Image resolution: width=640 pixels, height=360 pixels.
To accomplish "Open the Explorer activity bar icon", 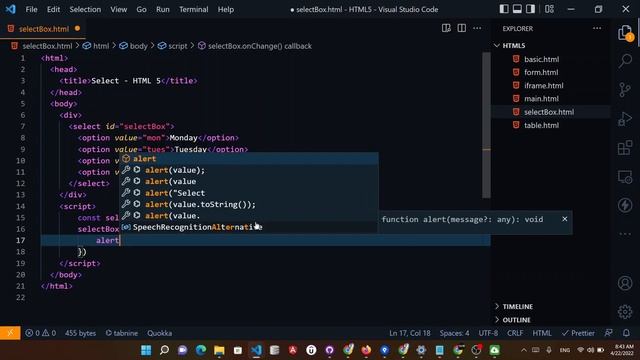I will click(625, 33).
